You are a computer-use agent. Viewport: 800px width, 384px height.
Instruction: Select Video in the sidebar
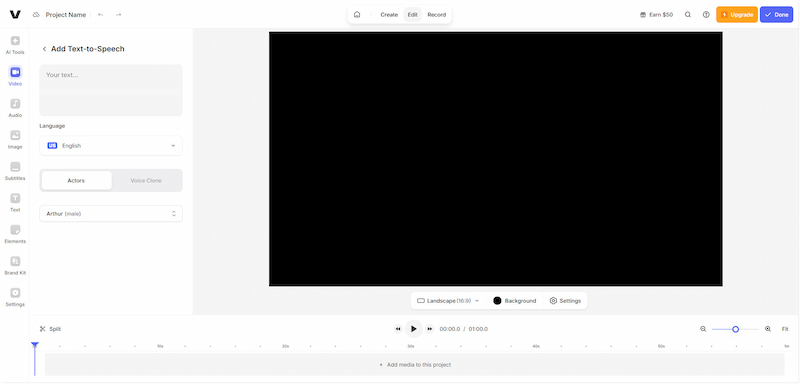15,76
